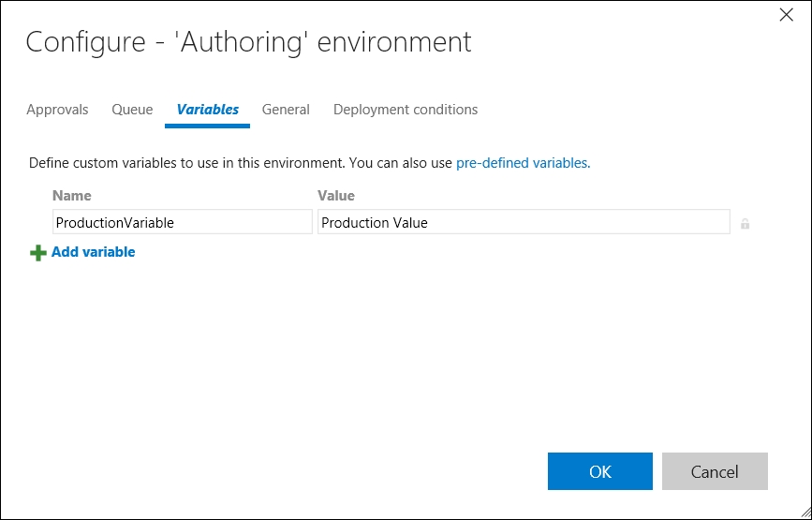Open the Queue tab
This screenshot has width=812, height=520.
[132, 110]
